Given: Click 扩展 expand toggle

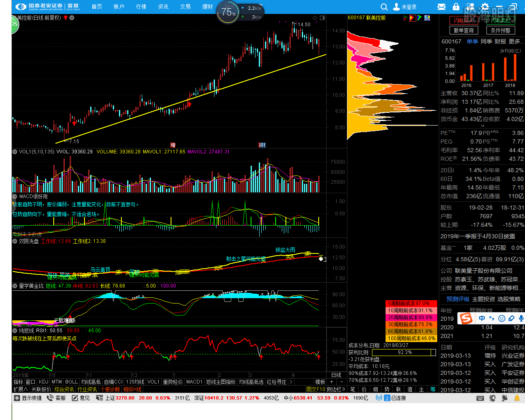Looking at the screenshot, I should pos(21,389).
